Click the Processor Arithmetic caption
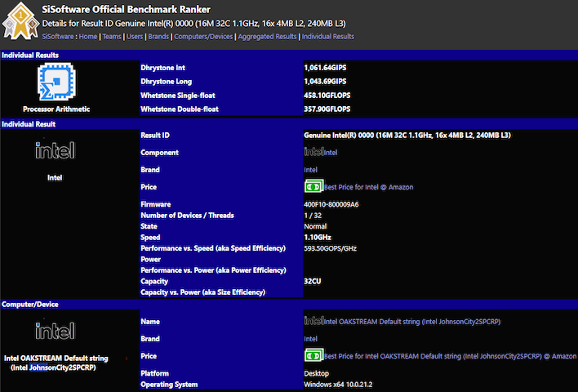Screen dimensions: 578x392 click(56, 109)
